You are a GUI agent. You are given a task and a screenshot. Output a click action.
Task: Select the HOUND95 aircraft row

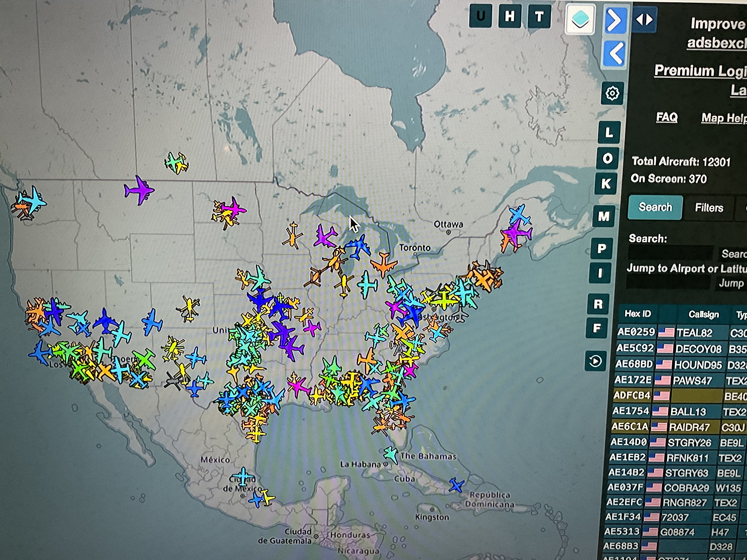click(680, 364)
